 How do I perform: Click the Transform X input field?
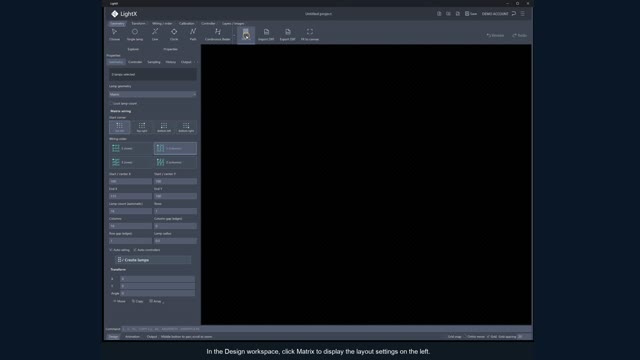[158, 279]
